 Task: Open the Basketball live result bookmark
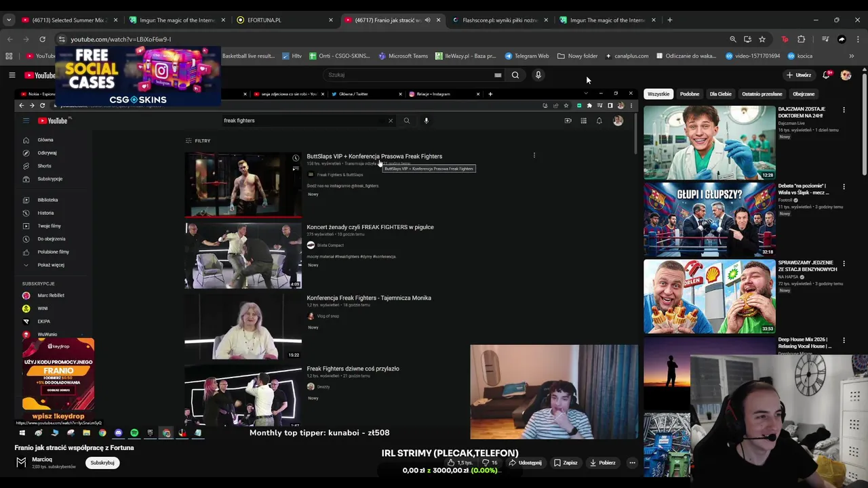(248, 56)
